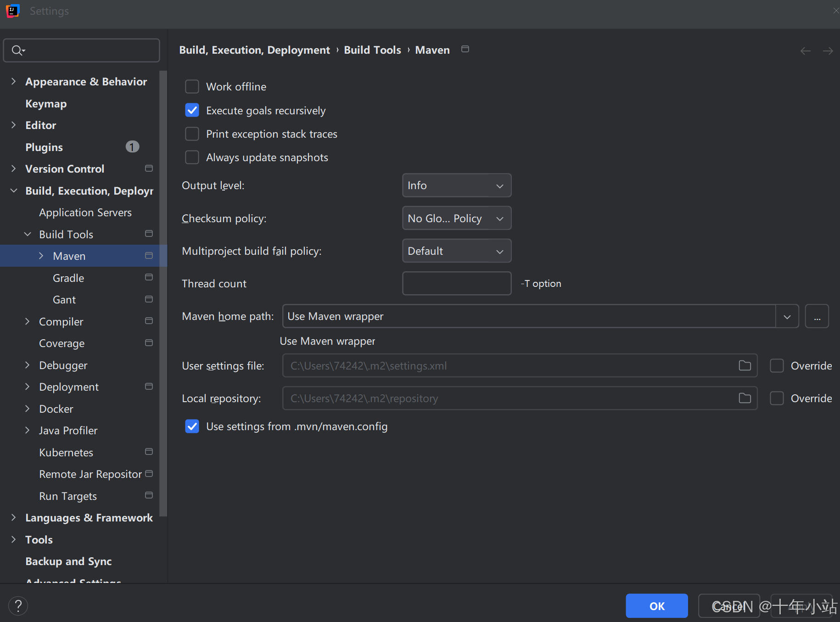Image resolution: width=840 pixels, height=622 pixels.
Task: Open the Coverage settings page
Action: 62,343
